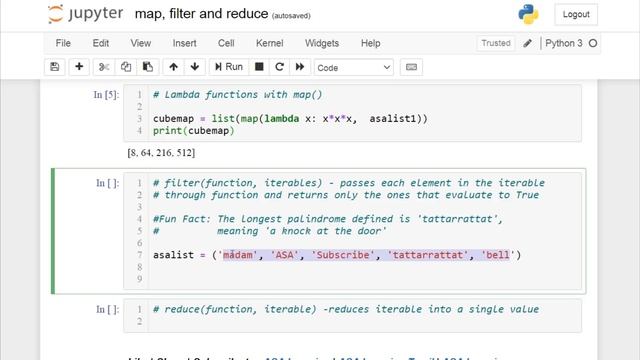The height and width of the screenshot is (360, 640).
Task: Click the Python 3 kernel name
Action: pyautogui.click(x=564, y=43)
